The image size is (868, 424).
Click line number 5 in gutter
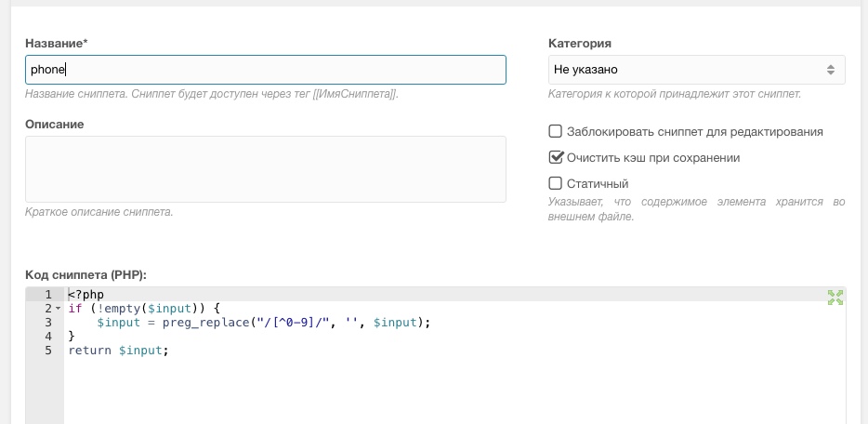click(48, 351)
